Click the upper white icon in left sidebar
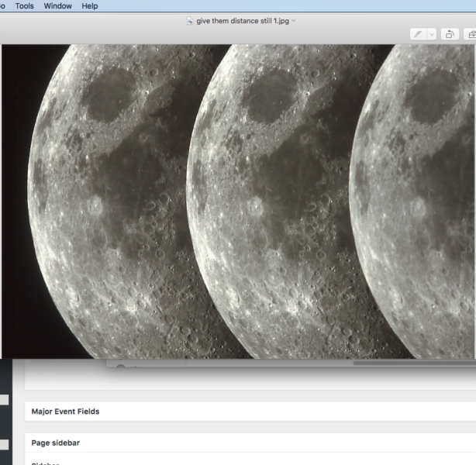Viewport: 476px width, 465px height. [x=4, y=400]
